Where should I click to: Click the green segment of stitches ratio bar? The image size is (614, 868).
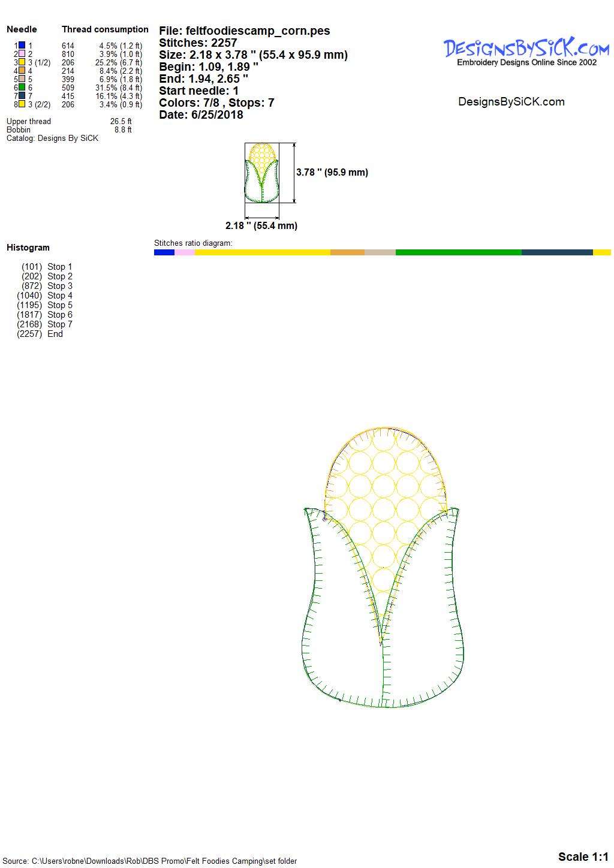click(458, 252)
